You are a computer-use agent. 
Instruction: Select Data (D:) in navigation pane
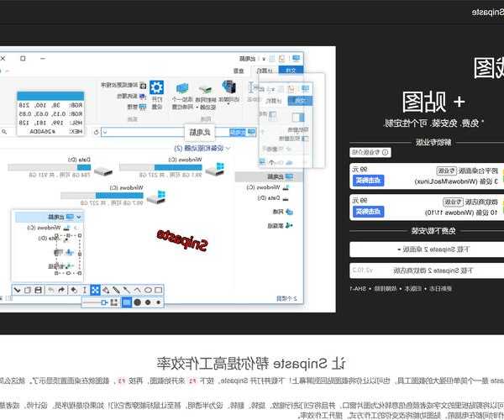pos(272,198)
